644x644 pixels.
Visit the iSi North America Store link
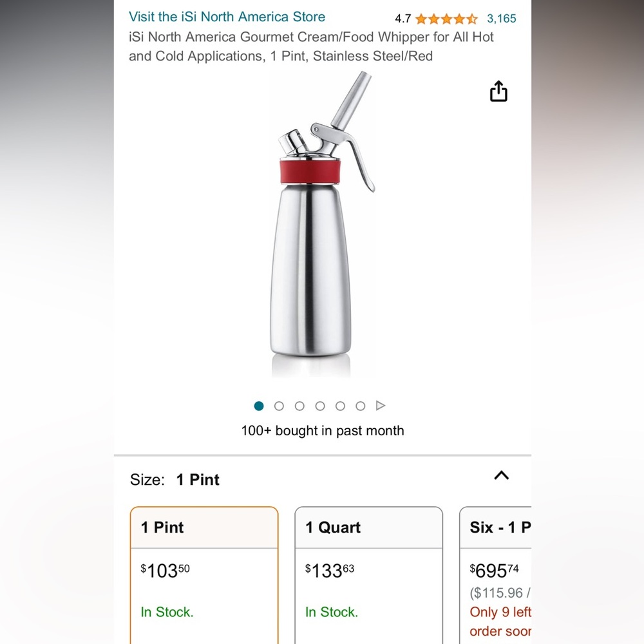227,17
